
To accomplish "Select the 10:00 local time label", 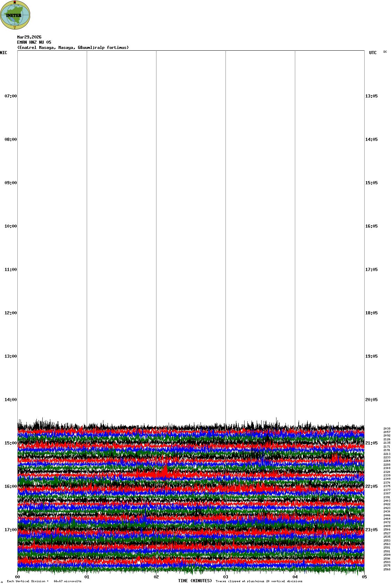I will [x=10, y=226].
